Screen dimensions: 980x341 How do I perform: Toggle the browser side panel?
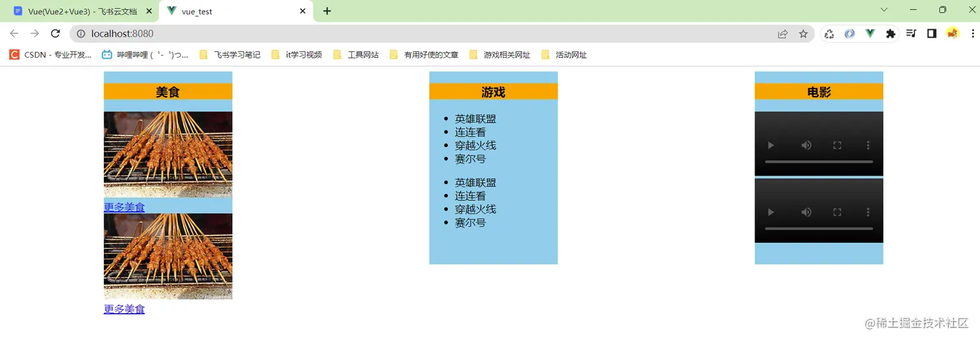tap(932, 34)
